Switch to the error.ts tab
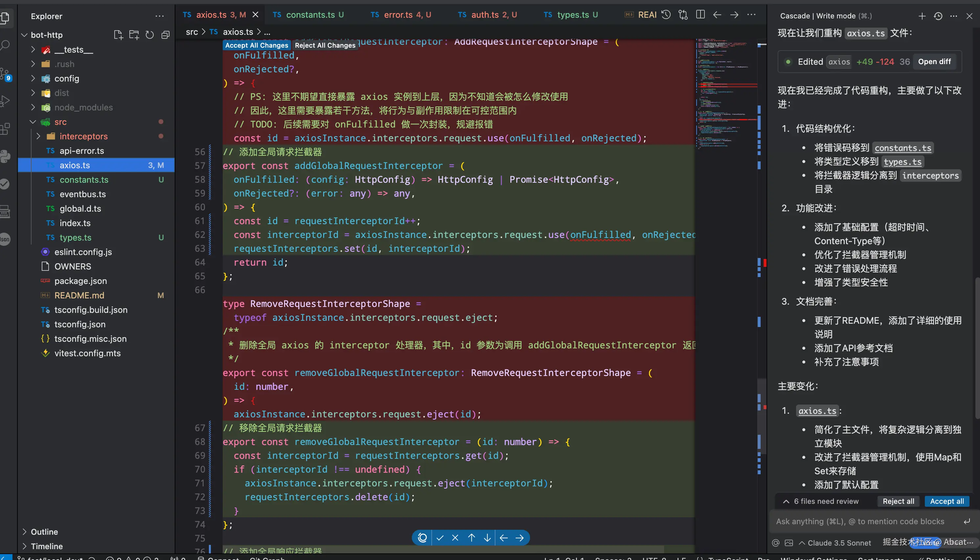 [398, 14]
